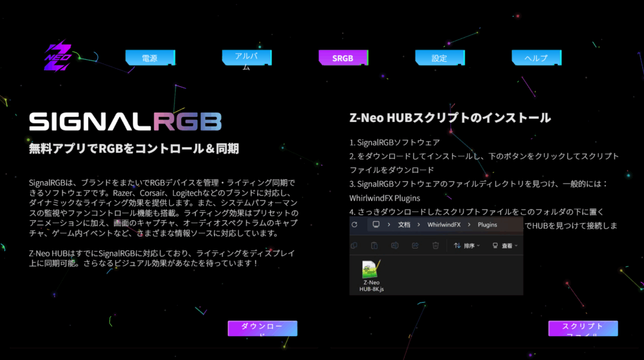
Task: Click Plugins in the breadcrumb path
Action: tap(487, 225)
